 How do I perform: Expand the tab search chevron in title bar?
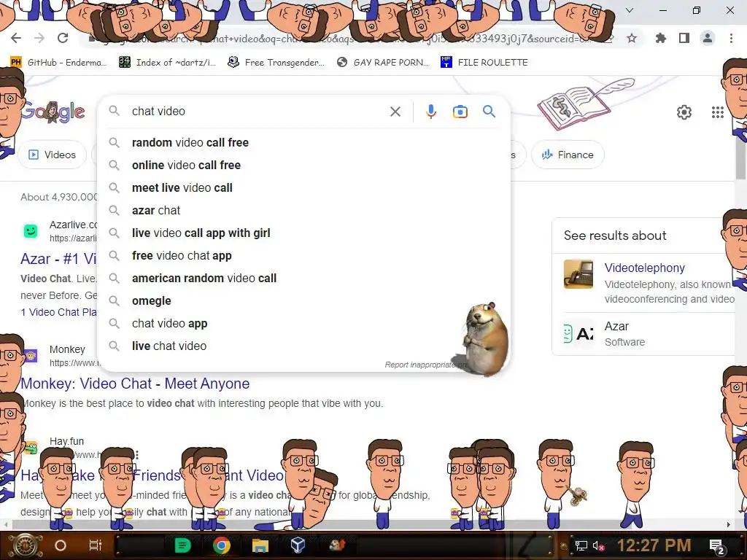tap(630, 10)
